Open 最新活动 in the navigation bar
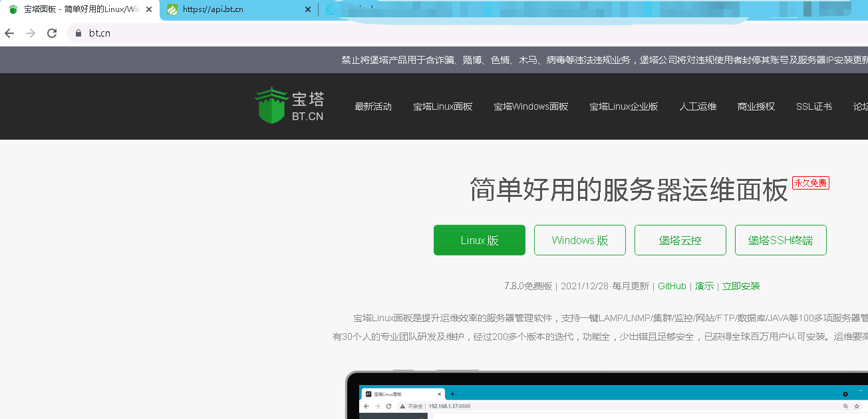The image size is (868, 419). (373, 106)
